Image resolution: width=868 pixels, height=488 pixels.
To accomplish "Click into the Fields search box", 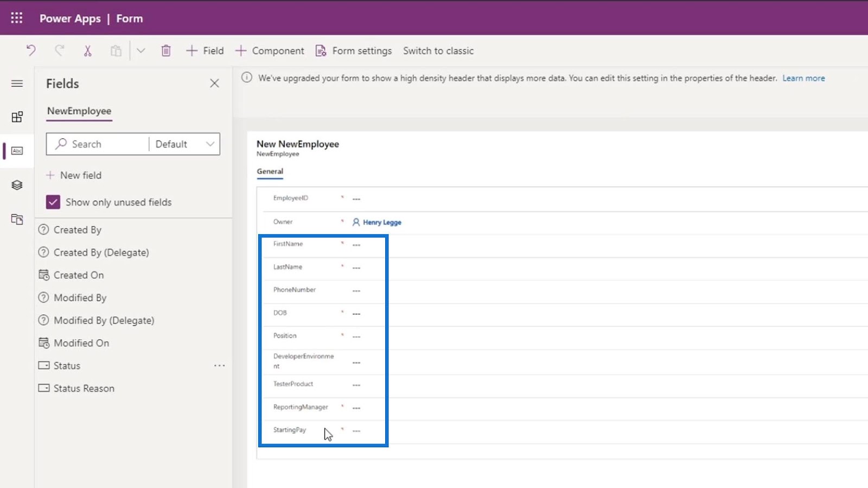I will click(x=98, y=144).
